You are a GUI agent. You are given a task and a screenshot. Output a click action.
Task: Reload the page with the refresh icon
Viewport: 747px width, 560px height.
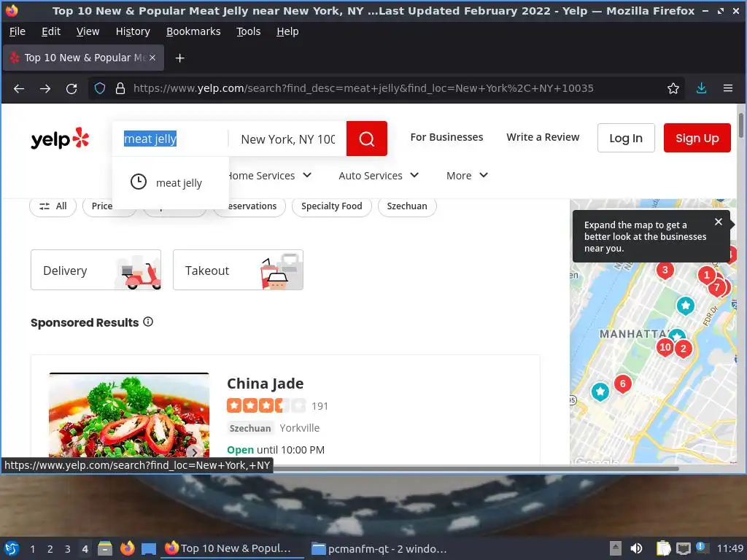coord(71,88)
